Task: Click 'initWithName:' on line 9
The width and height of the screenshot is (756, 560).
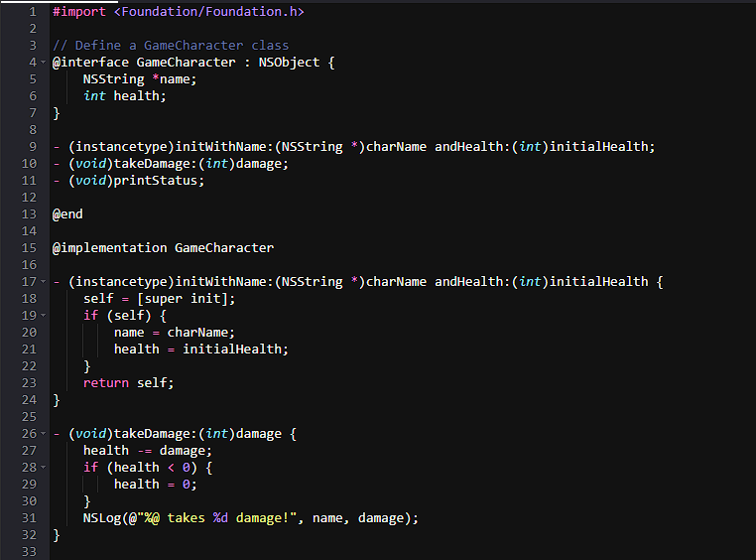Action: click(x=224, y=147)
